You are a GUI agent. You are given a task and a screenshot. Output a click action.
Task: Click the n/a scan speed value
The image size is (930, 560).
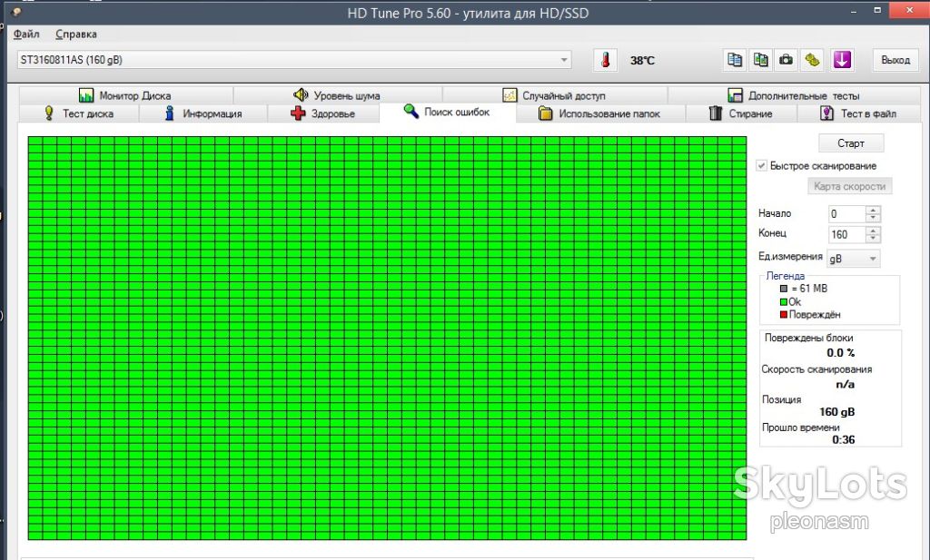(846, 384)
